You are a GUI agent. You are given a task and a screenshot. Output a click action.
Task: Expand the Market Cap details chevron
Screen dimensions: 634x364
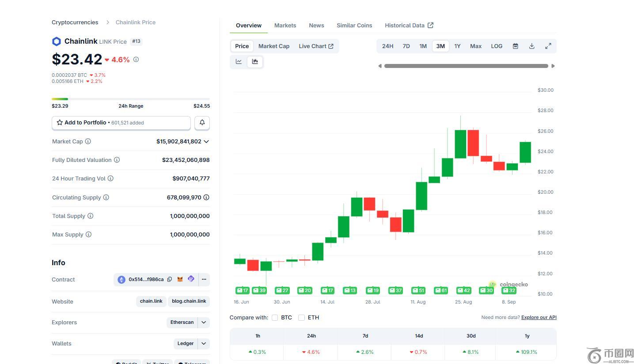tap(206, 142)
